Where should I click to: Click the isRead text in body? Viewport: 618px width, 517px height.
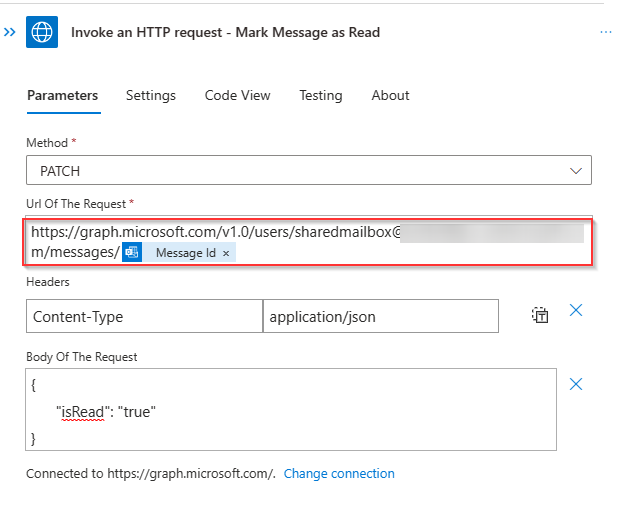[82, 412]
